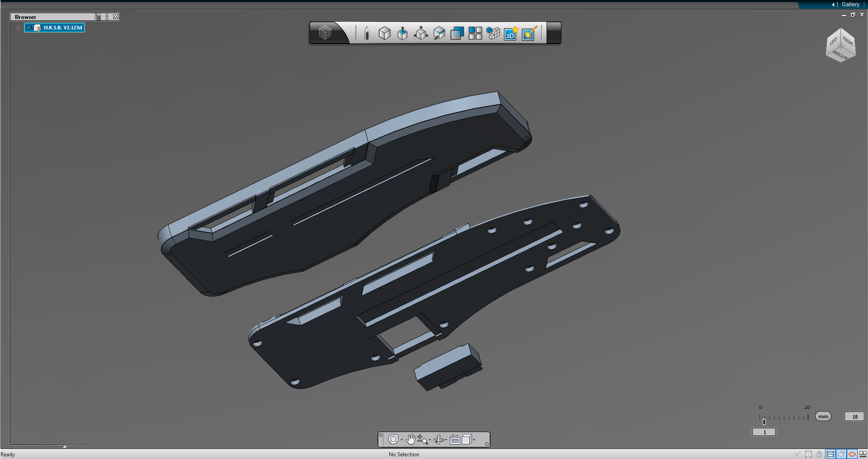This screenshot has width=868, height=459.
Task: Open navigation bar customize menu
Action: pyautogui.click(x=486, y=444)
